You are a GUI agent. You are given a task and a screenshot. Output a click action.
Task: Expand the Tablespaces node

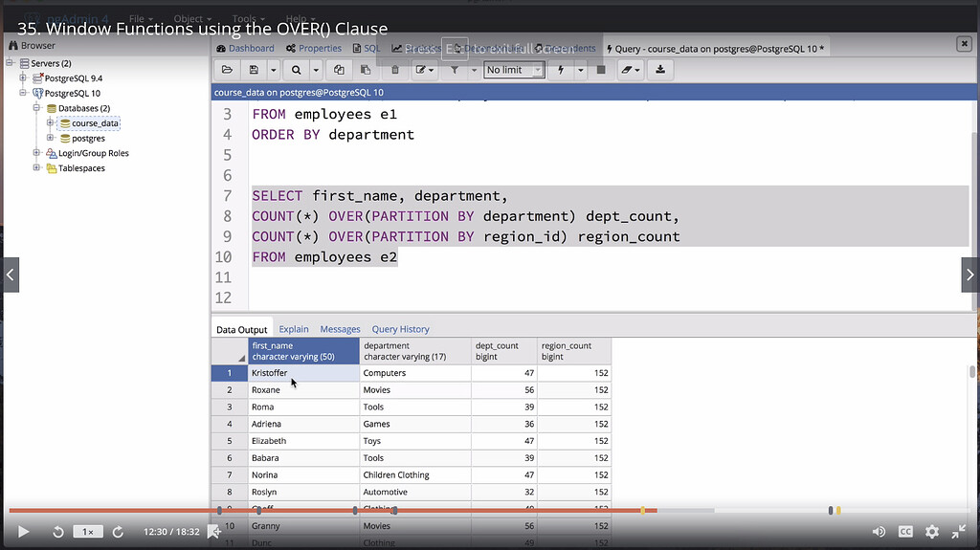point(37,167)
